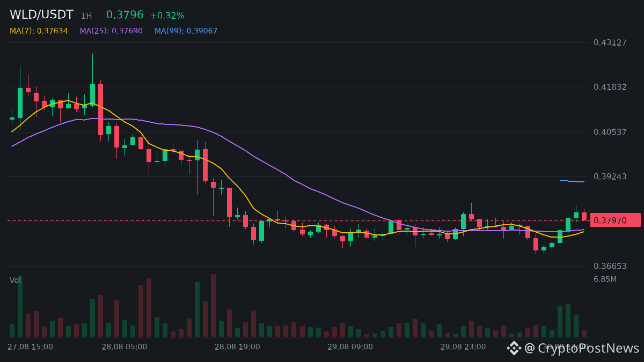Click the 28.08 05:00 time label
Viewport: 644px width, 362px height.
pos(125,347)
